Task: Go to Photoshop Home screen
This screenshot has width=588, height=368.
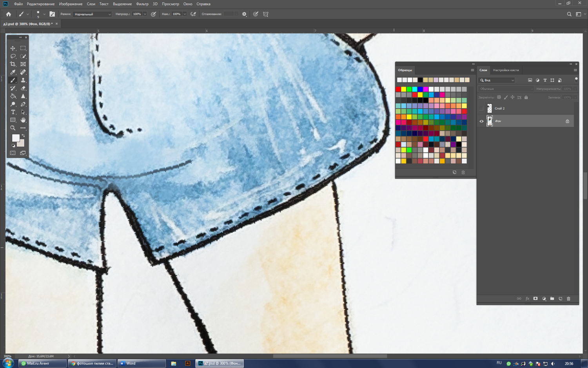Action: click(8, 14)
